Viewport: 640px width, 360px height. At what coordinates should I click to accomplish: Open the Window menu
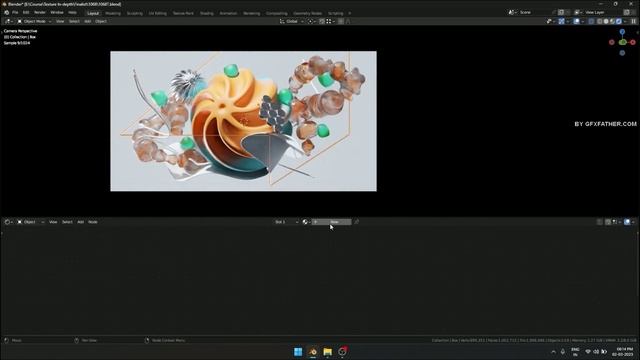click(x=57, y=13)
